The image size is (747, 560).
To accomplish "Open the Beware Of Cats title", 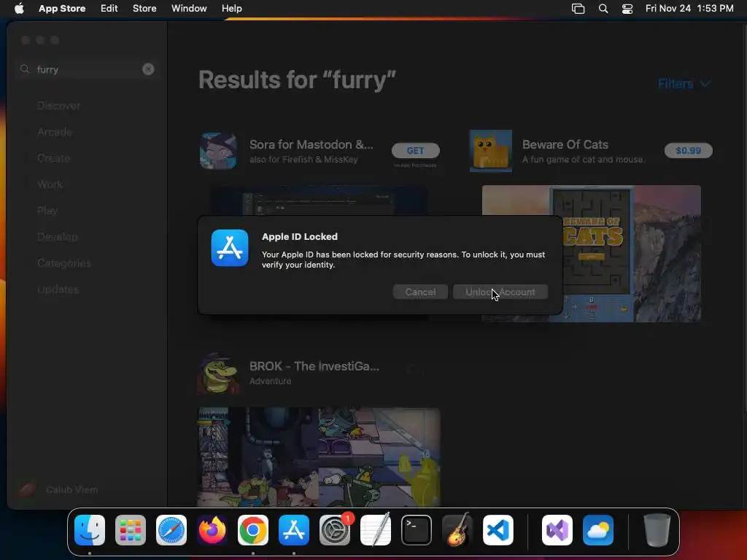I will (x=565, y=144).
